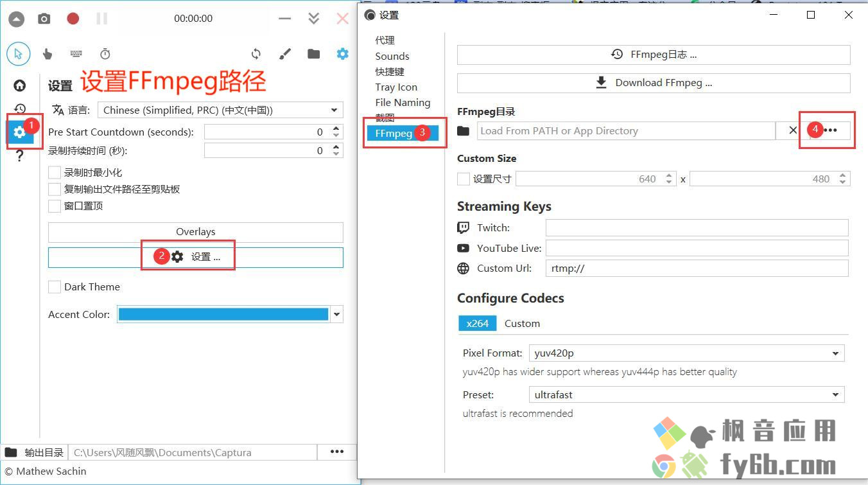Click the refresh icon in Captura toolbar
Viewport: 868px width, 485px height.
256,54
